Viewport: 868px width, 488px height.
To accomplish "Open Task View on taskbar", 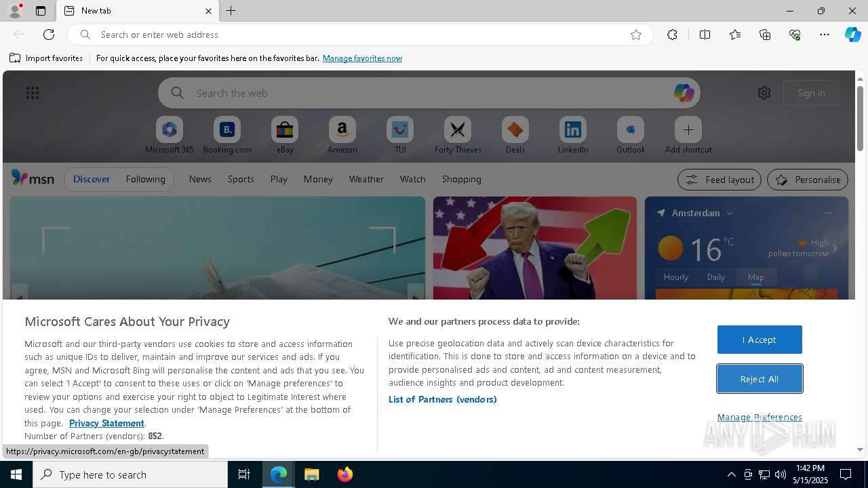I will [x=244, y=474].
